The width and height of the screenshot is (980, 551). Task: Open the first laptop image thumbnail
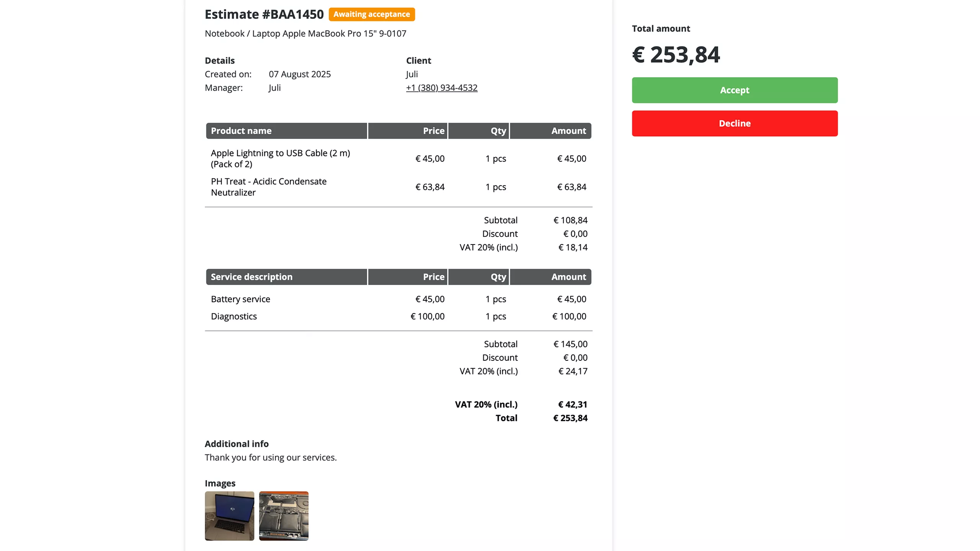click(229, 516)
